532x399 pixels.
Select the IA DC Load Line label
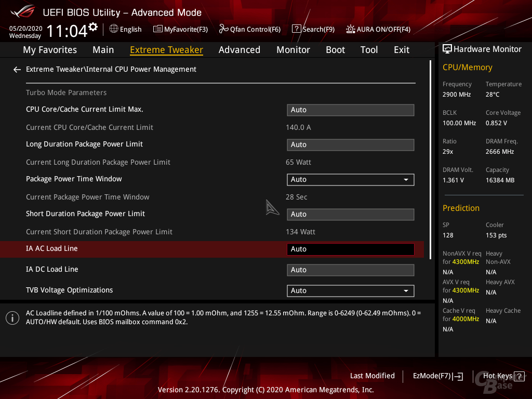click(x=52, y=270)
